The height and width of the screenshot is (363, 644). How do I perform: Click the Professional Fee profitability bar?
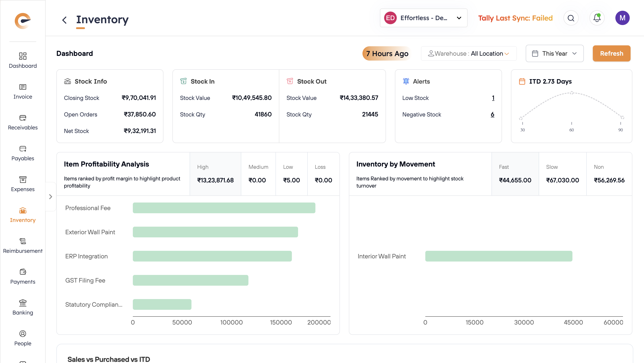click(224, 208)
